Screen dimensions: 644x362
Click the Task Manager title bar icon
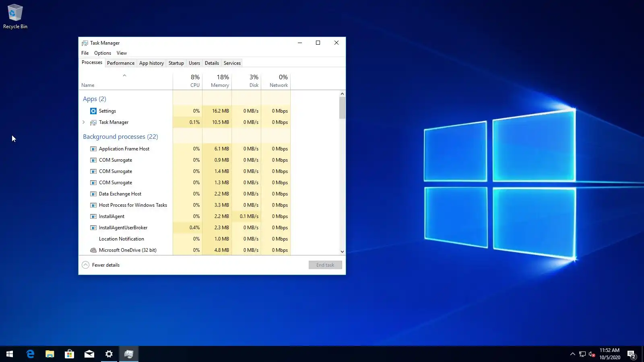tap(85, 43)
